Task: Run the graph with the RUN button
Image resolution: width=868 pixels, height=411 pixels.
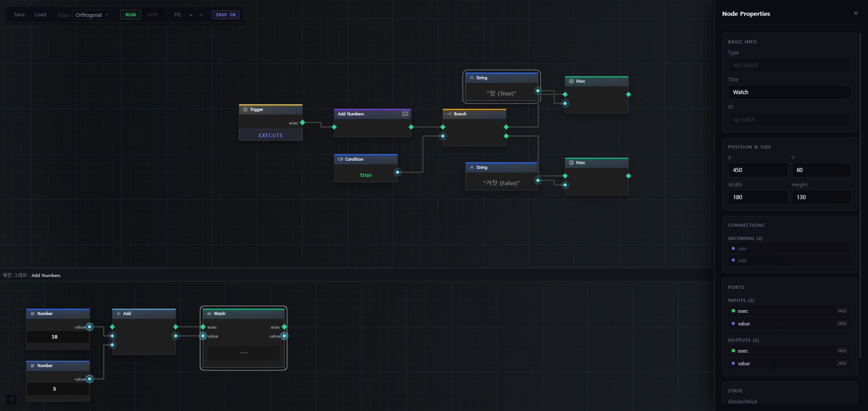Action: pyautogui.click(x=130, y=15)
